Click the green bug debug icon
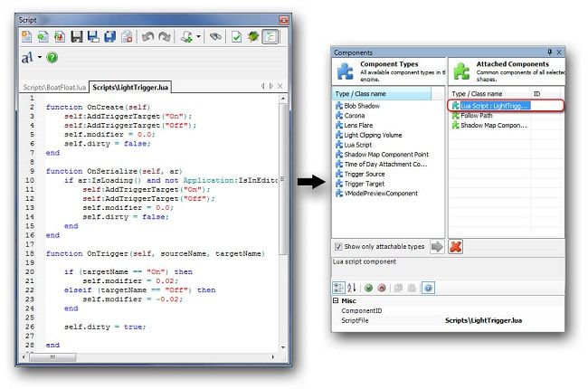This screenshot has height=389, width=588. point(253,37)
